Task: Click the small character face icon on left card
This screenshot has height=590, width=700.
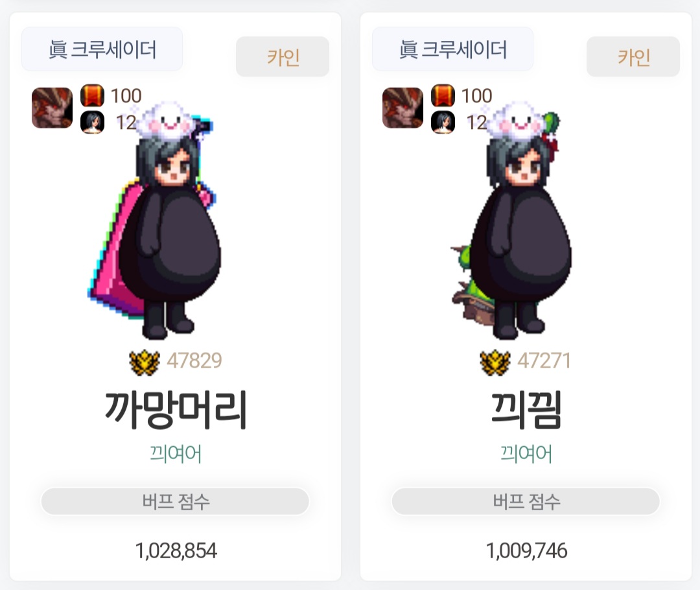Action: click(93, 123)
